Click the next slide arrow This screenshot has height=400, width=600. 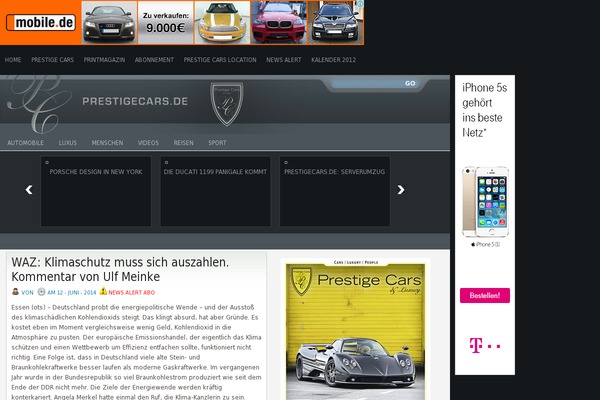point(401,189)
